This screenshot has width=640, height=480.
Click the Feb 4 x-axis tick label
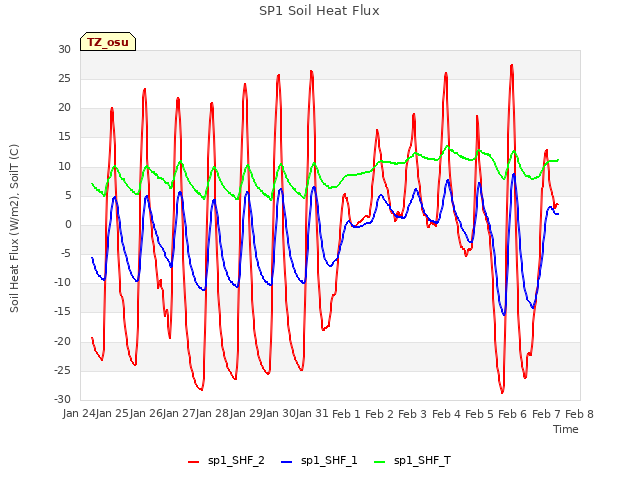[446, 414]
